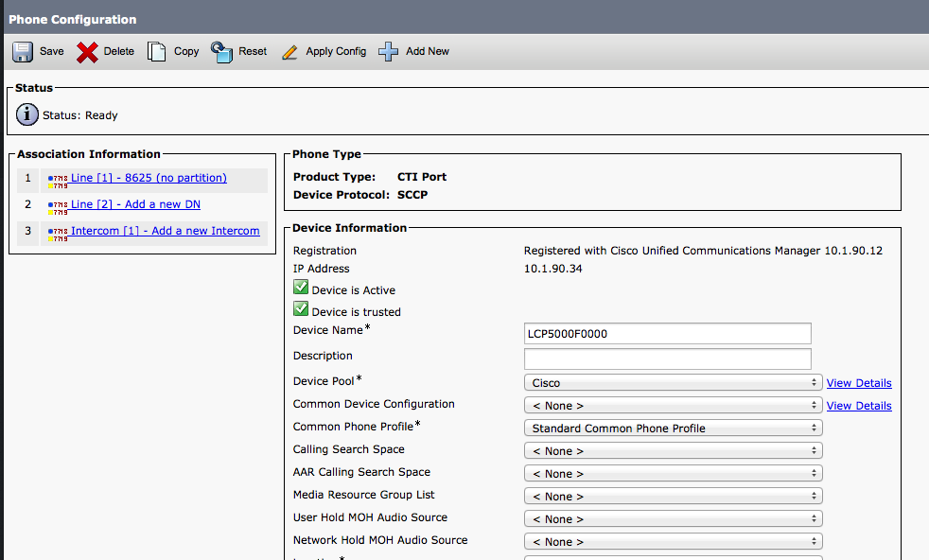View Details for the Cisco Device Pool
Viewport: 929px width, 560px height.
pyautogui.click(x=858, y=382)
